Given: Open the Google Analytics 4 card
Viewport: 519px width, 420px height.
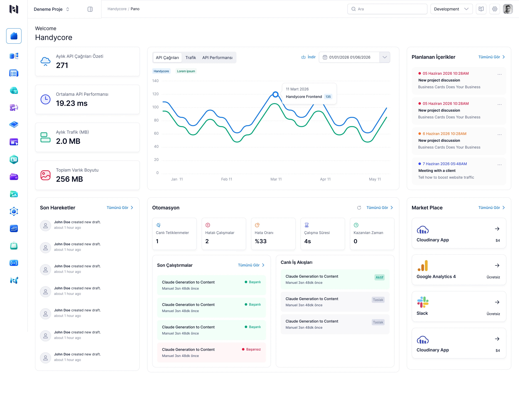Looking at the screenshot, I should click(x=459, y=270).
